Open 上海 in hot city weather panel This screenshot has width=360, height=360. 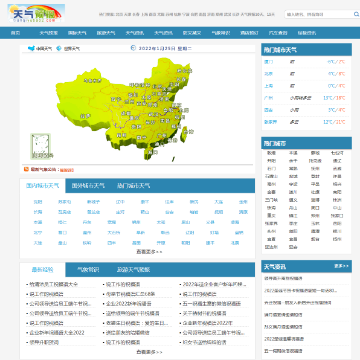268,86
